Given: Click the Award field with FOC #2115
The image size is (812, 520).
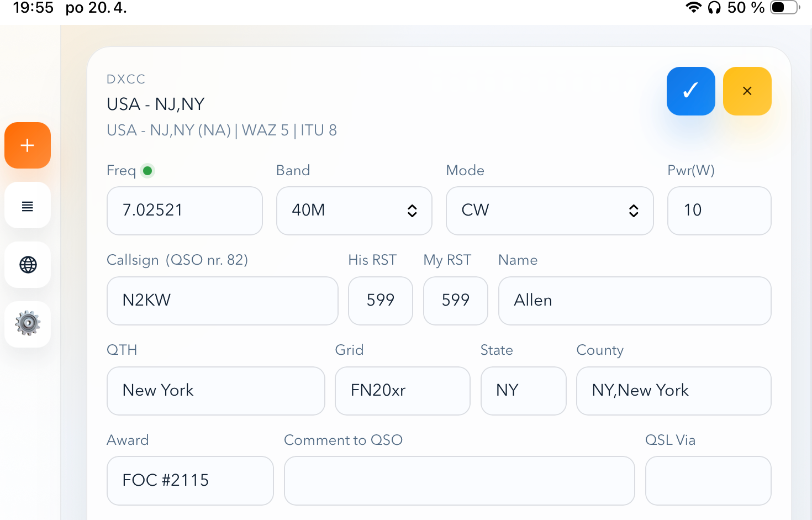Looking at the screenshot, I should click(x=190, y=480).
